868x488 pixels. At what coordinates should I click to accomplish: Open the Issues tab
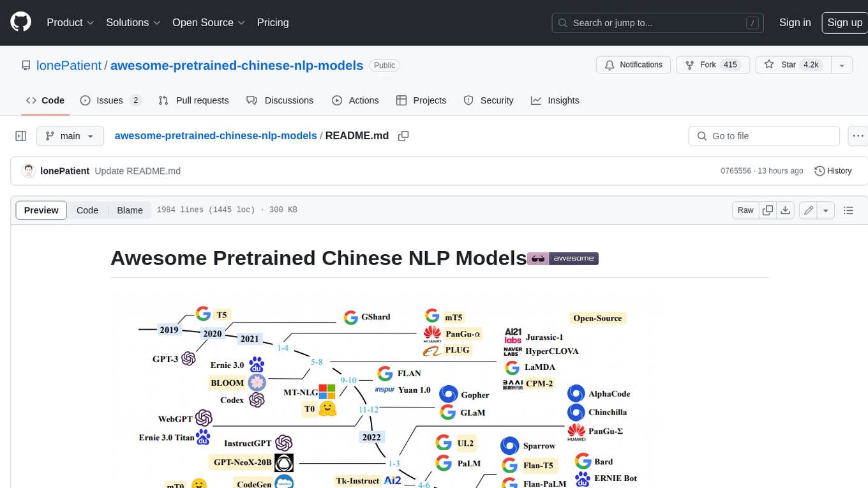110,100
